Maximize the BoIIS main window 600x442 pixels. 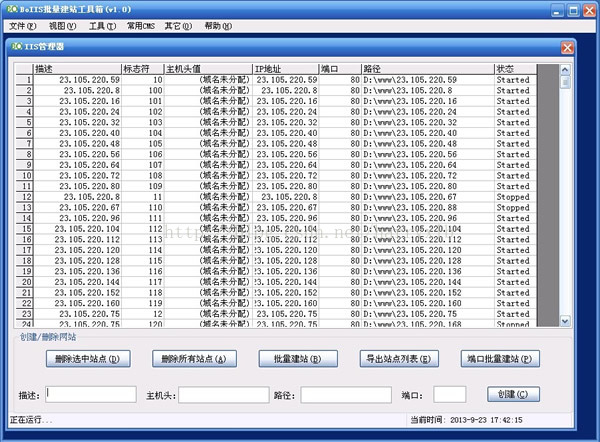[573, 10]
